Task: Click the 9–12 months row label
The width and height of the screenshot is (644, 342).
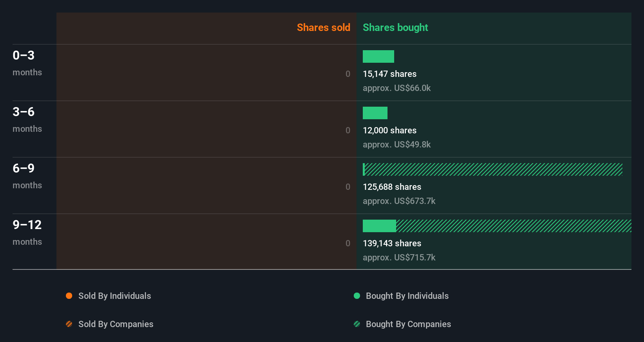Action: 27,233
